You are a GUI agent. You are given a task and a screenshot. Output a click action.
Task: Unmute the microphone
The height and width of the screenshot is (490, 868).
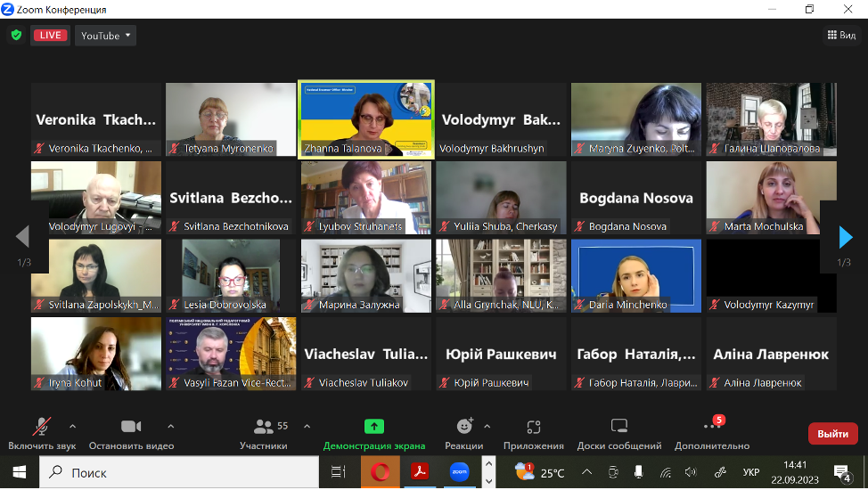click(x=42, y=433)
